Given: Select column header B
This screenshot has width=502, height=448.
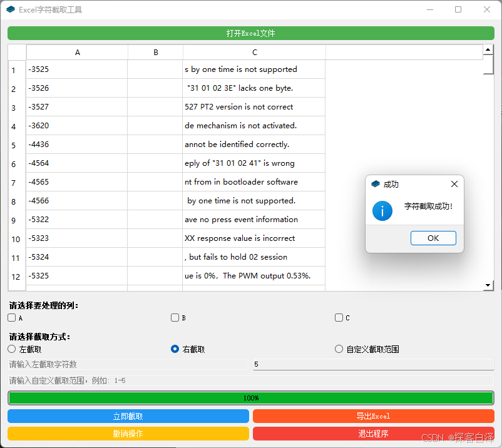Looking at the screenshot, I should point(156,53).
